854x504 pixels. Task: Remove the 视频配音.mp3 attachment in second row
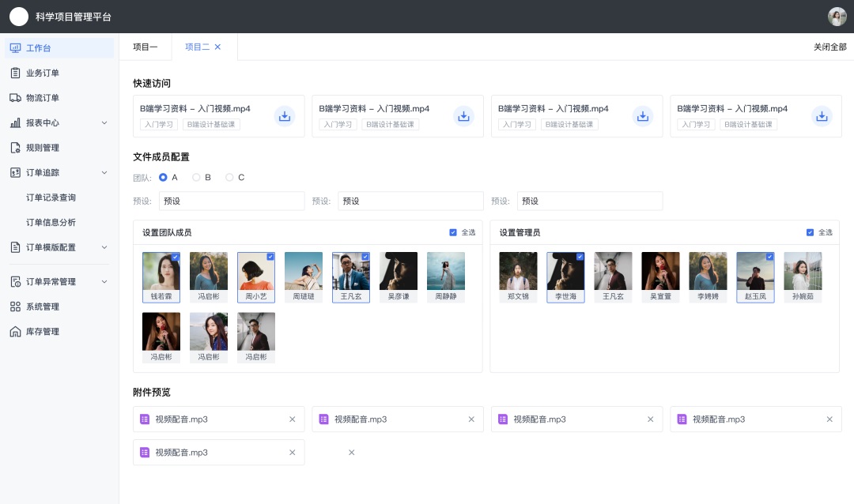[x=292, y=453]
